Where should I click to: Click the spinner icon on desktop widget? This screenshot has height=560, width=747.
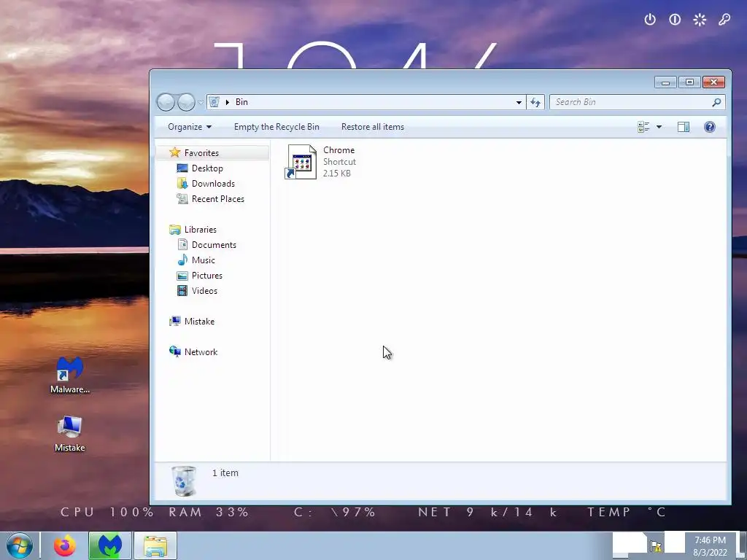(x=700, y=20)
